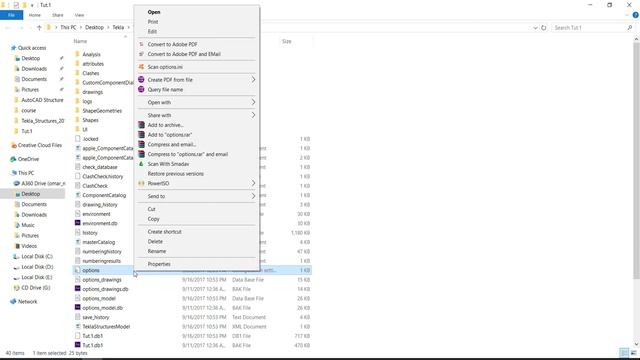Sort by the Name column header
The image size is (640, 360).
tap(80, 41)
